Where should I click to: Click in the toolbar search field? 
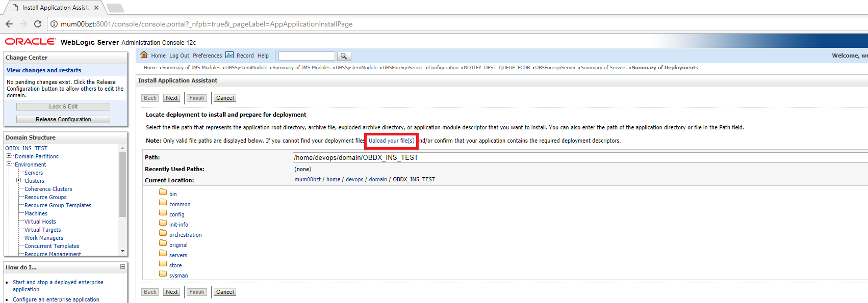pos(307,56)
